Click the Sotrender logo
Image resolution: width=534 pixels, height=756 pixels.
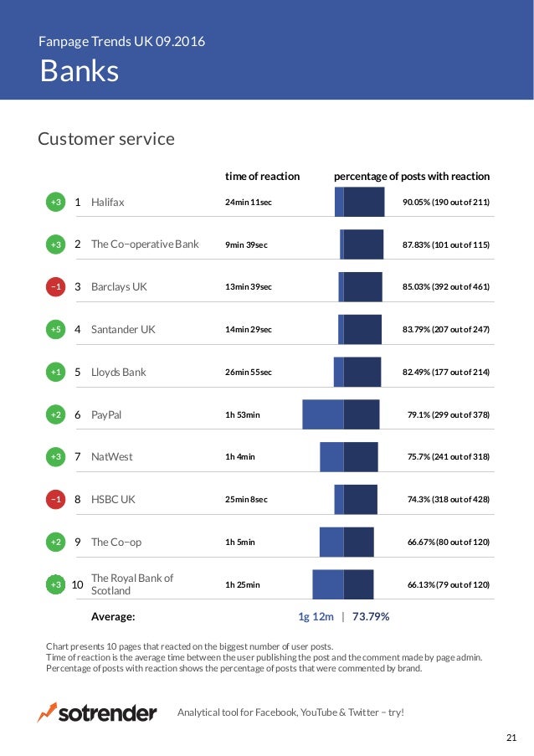pos(97,712)
